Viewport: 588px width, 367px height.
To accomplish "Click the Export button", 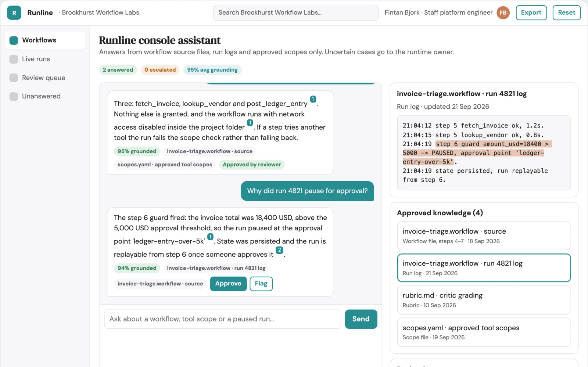I will click(x=531, y=12).
